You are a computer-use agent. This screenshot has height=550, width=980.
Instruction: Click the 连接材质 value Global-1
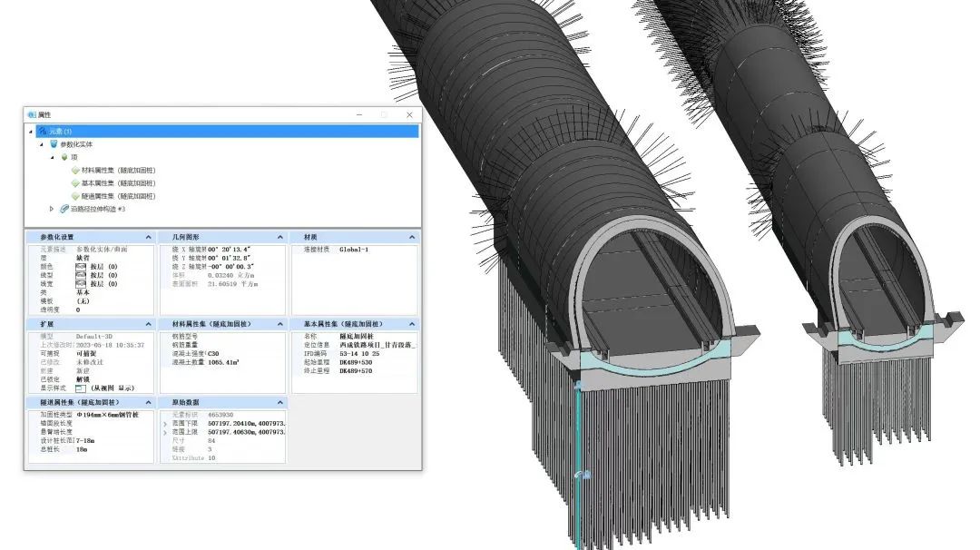point(354,250)
